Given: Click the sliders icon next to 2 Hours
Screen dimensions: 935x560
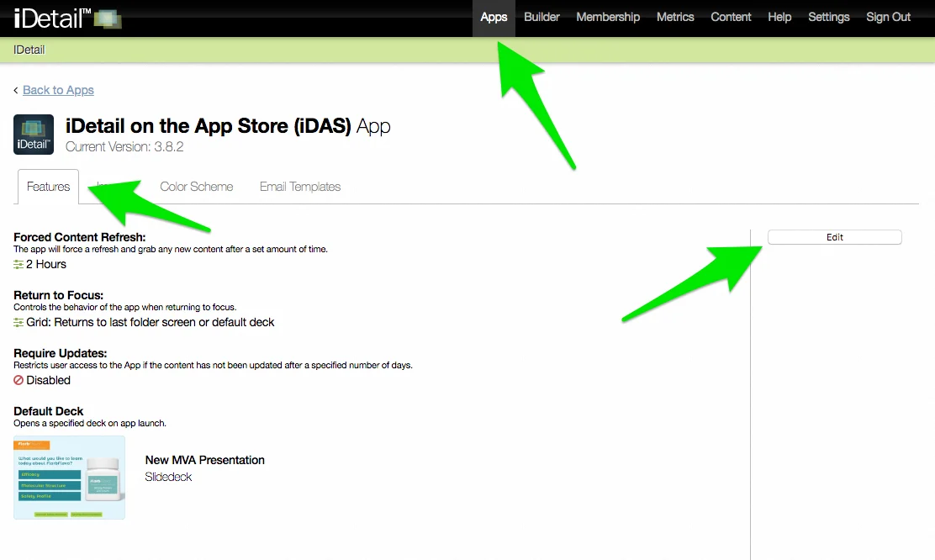Looking at the screenshot, I should 18,264.
